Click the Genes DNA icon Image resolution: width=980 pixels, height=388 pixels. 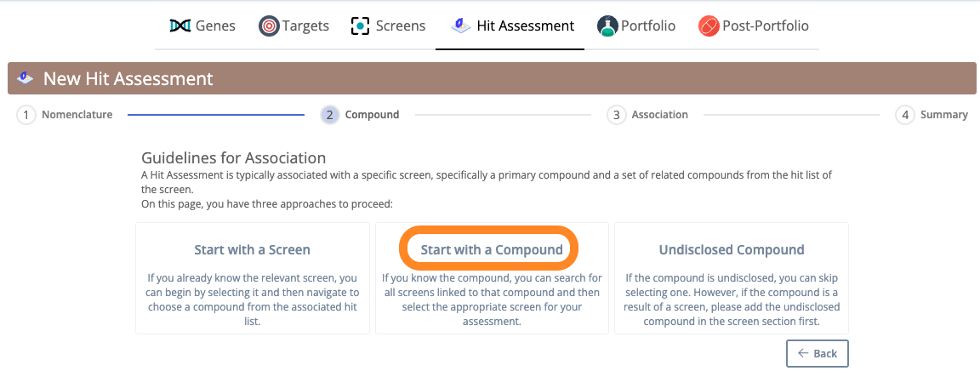pyautogui.click(x=180, y=26)
